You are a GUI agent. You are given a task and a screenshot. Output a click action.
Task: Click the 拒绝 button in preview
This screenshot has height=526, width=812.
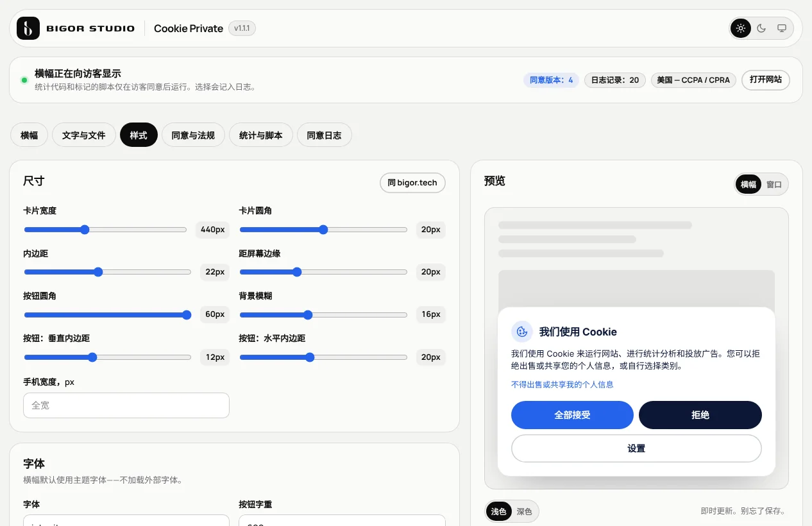point(700,415)
